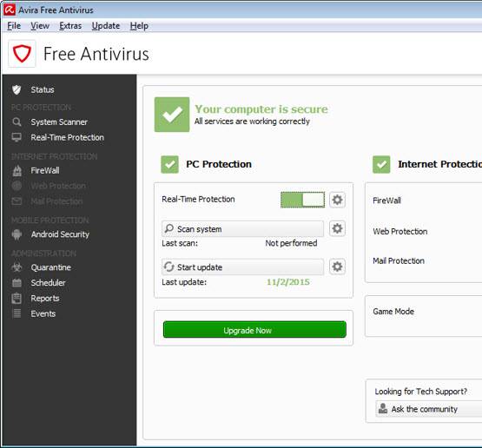Click the Status shield icon in sidebar
482x448 pixels.
click(x=17, y=89)
